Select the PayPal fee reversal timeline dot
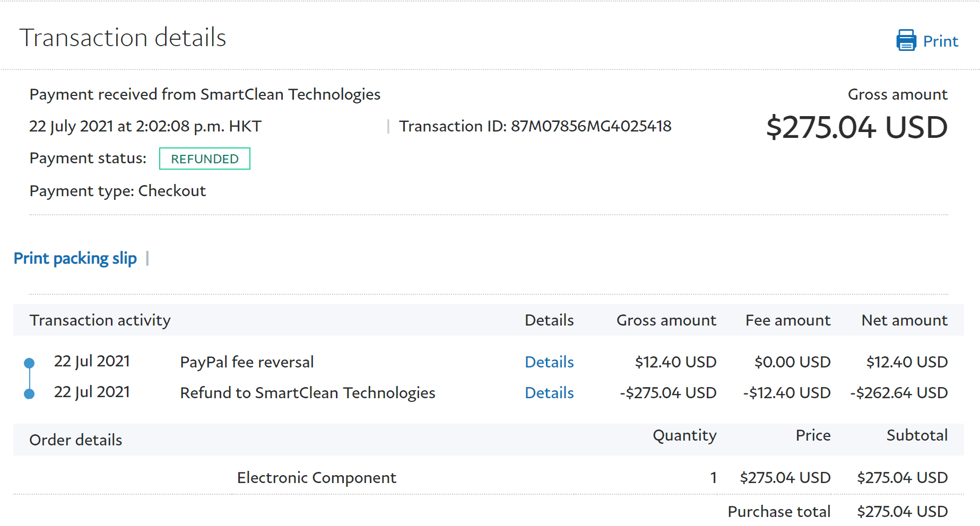The image size is (980, 526). point(30,363)
